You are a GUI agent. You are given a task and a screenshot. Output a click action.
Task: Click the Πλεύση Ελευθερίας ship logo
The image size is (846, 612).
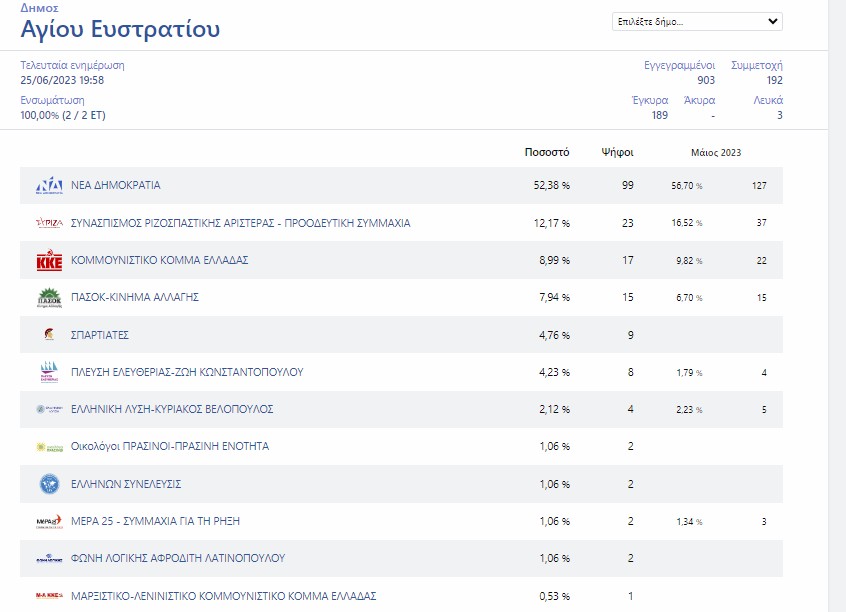click(x=49, y=372)
